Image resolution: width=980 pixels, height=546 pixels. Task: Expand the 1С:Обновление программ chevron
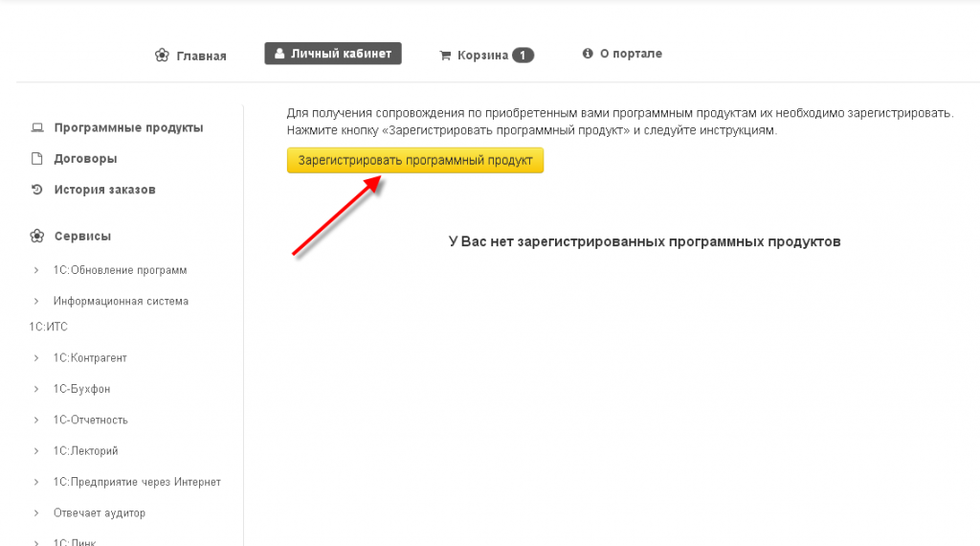[x=36, y=270]
